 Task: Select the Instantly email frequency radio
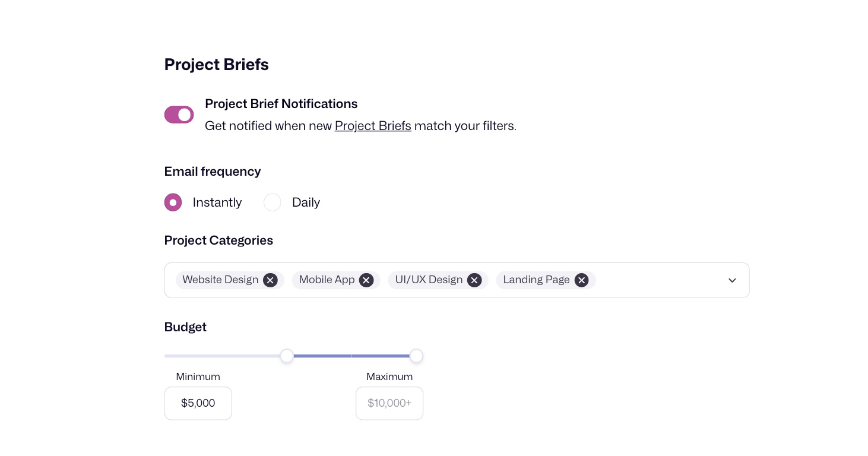point(173,202)
